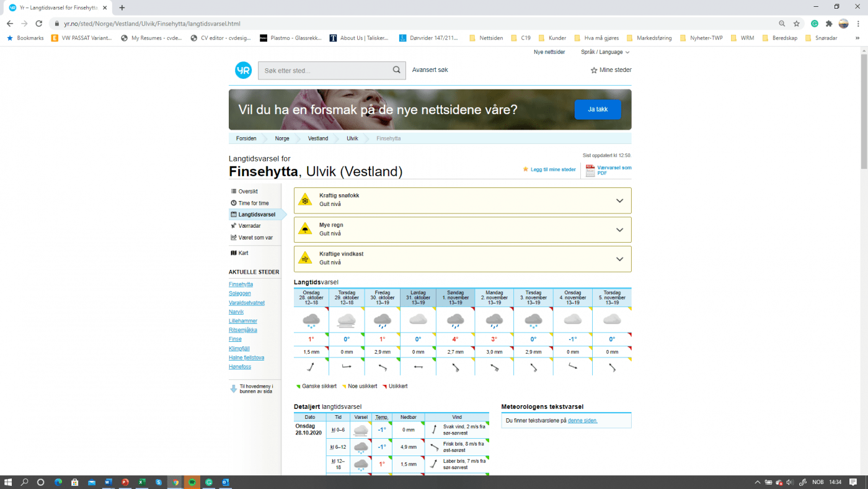The width and height of the screenshot is (868, 489).
Task: Open the denne siden text forecast link
Action: coord(582,421)
